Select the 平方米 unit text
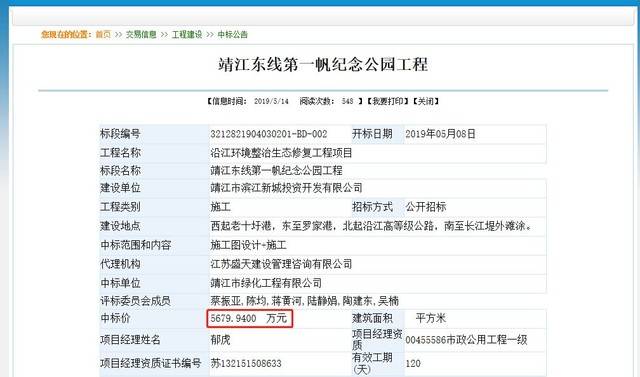Screen dimensions: 640x377 [431, 318]
